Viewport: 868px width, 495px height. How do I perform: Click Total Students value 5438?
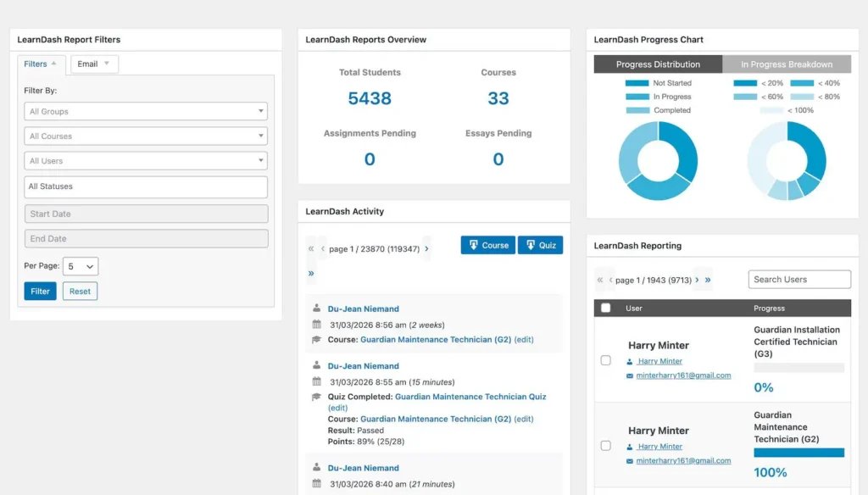[370, 98]
